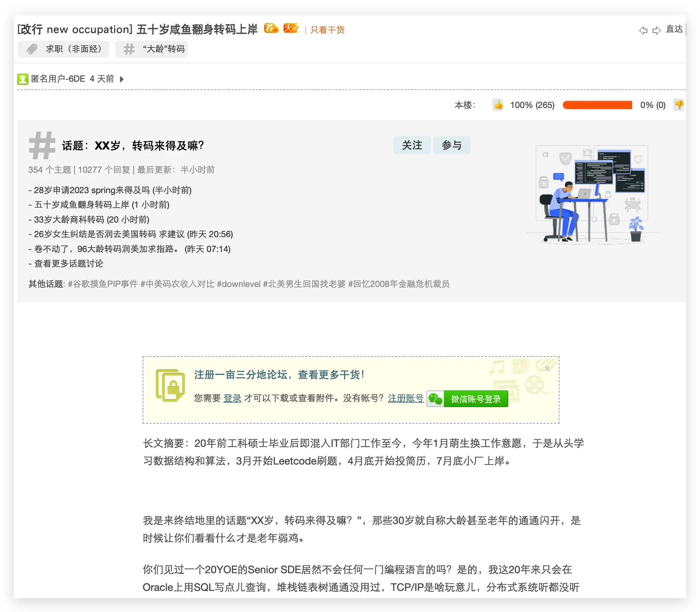Go to previous thread arrow
Screen dimensions: 700x612
click(643, 30)
